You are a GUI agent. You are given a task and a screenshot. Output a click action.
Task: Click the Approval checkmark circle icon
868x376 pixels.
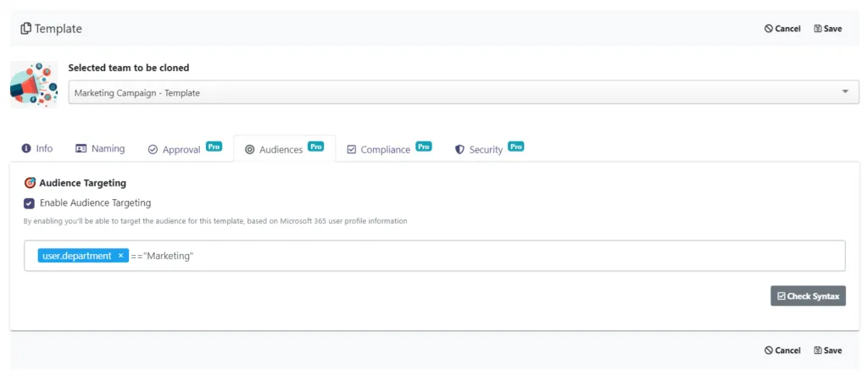tap(153, 150)
